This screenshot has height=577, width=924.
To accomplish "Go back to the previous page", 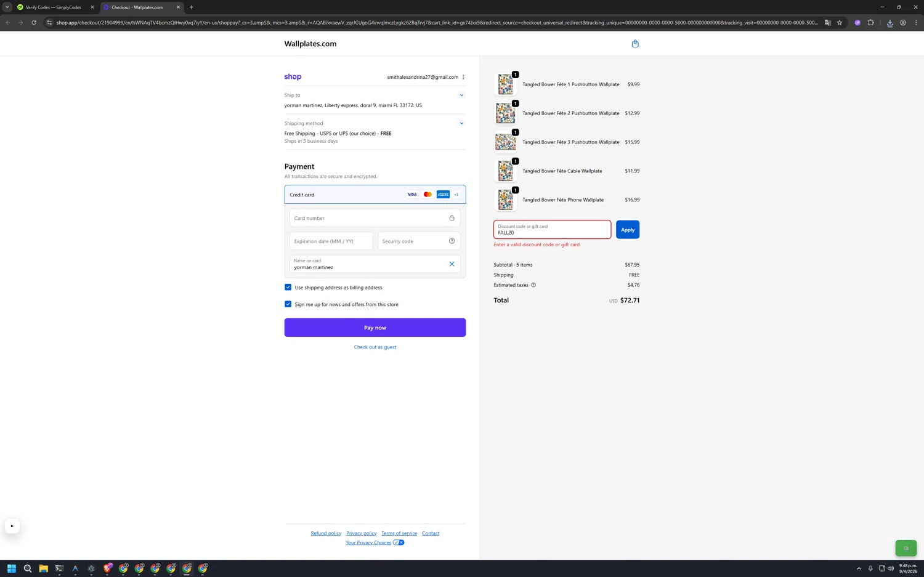I will point(8,23).
